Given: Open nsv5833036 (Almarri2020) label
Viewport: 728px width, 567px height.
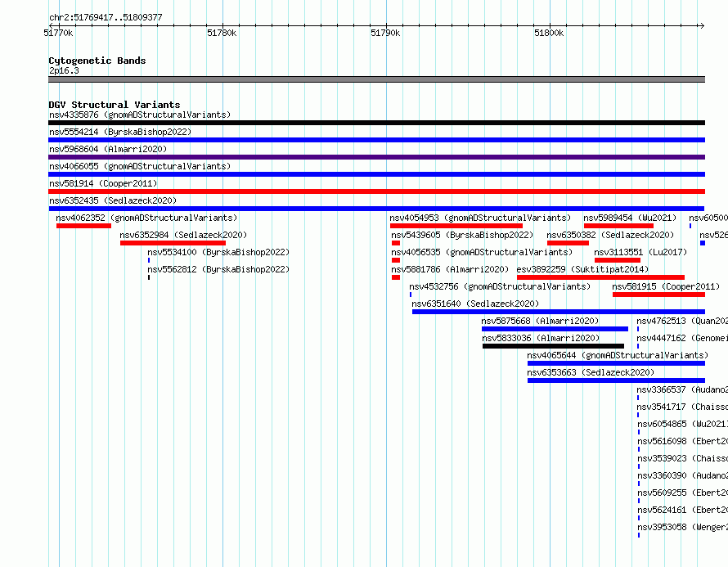Looking at the screenshot, I should coord(541,338).
